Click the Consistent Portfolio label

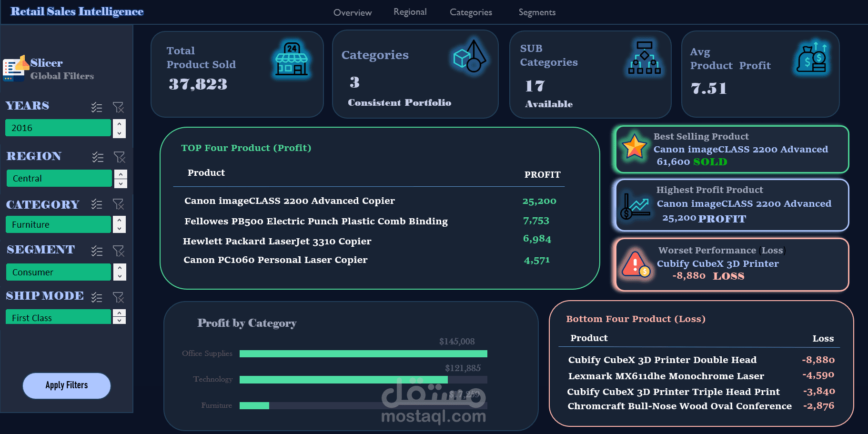coord(399,102)
